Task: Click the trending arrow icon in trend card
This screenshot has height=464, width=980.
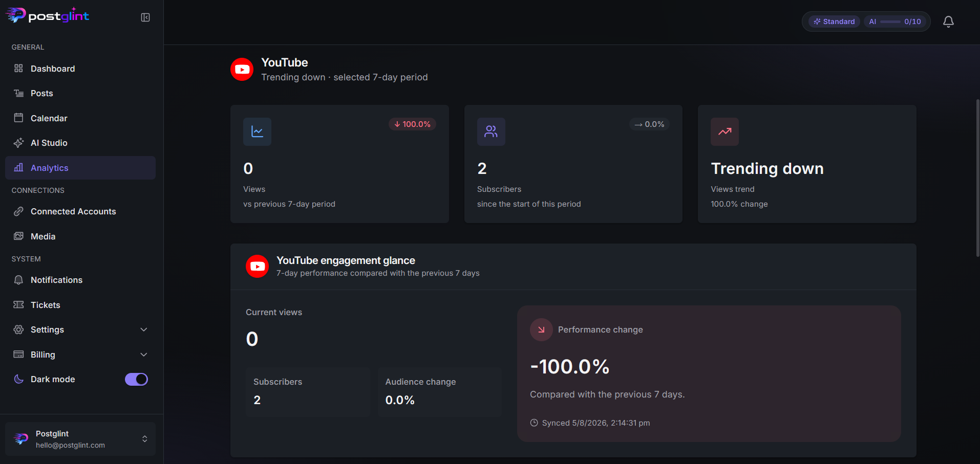Action: (725, 131)
